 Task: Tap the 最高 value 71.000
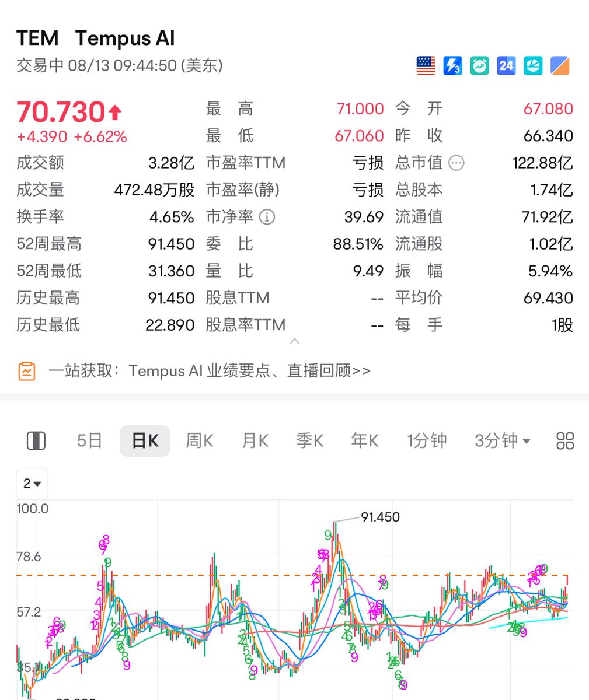click(360, 109)
